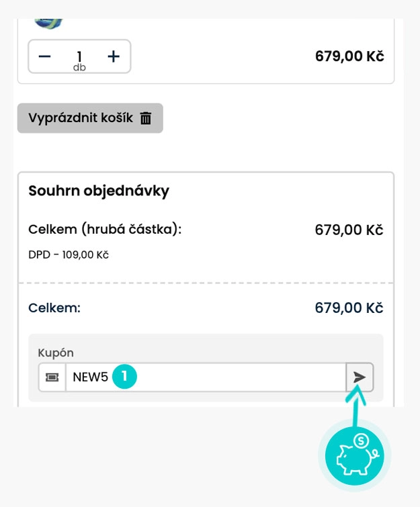This screenshot has height=507, width=420.
Task: Click the Souhrn objednávky heading
Action: point(99,191)
